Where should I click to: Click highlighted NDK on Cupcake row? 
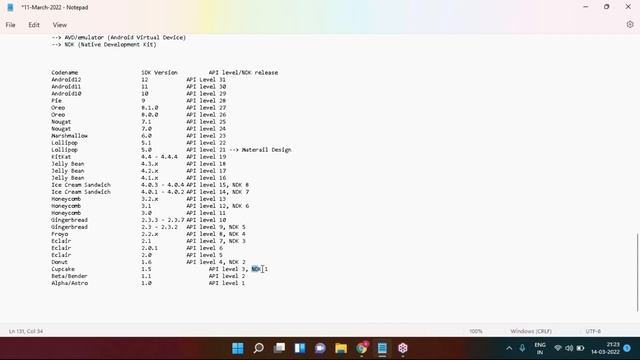point(256,269)
